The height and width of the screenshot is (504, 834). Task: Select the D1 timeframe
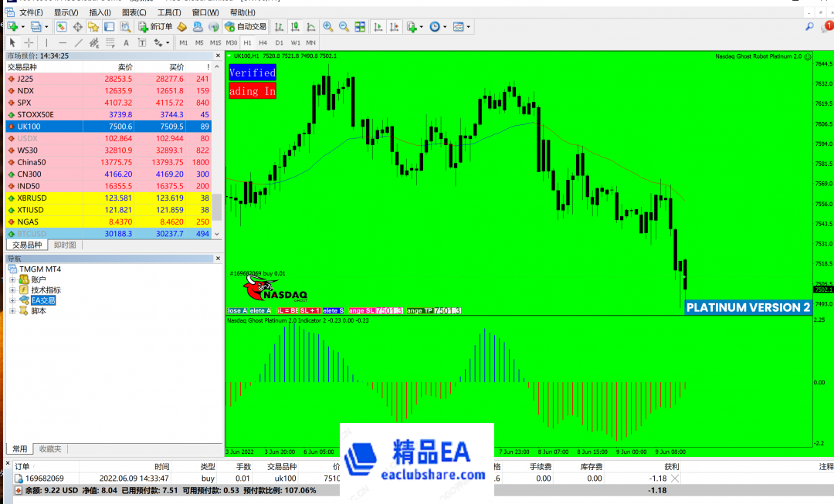point(280,42)
